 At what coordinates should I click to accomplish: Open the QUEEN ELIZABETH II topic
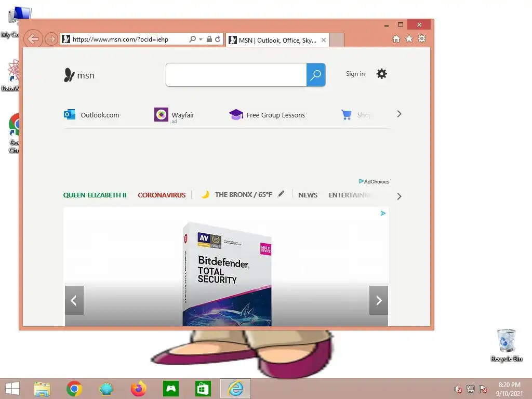coord(95,195)
